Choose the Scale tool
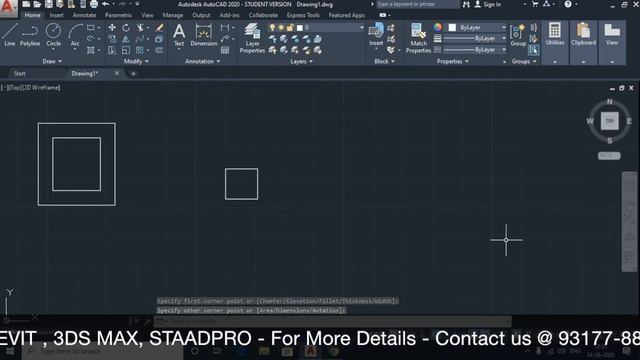This screenshot has width=640, height=360. [x=126, y=50]
